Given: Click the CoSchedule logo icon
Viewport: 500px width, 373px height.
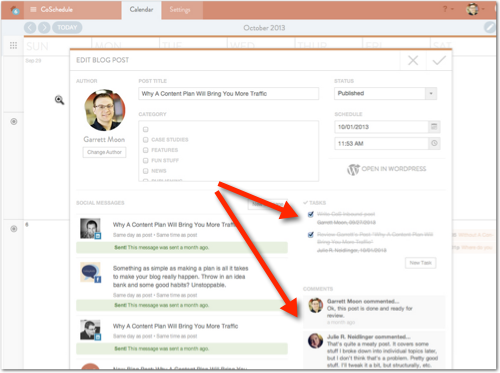Looking at the screenshot, I should [15, 10].
